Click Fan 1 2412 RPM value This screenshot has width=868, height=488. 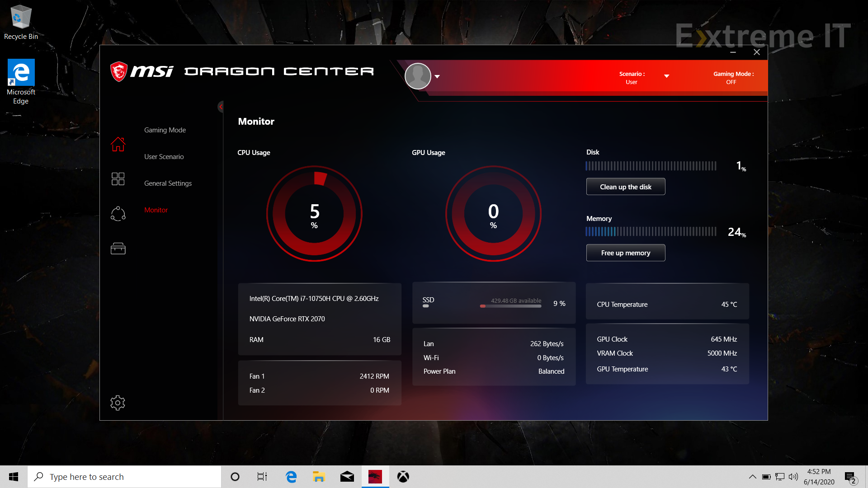374,376
